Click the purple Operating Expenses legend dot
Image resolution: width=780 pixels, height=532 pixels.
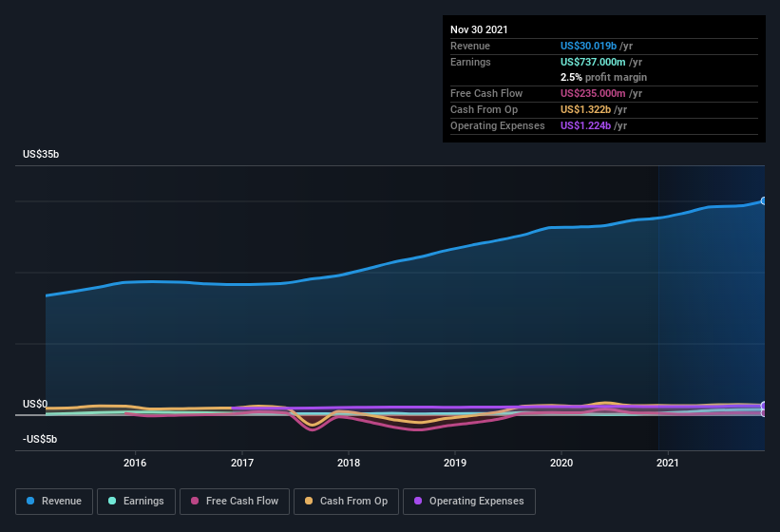pyautogui.click(x=418, y=501)
